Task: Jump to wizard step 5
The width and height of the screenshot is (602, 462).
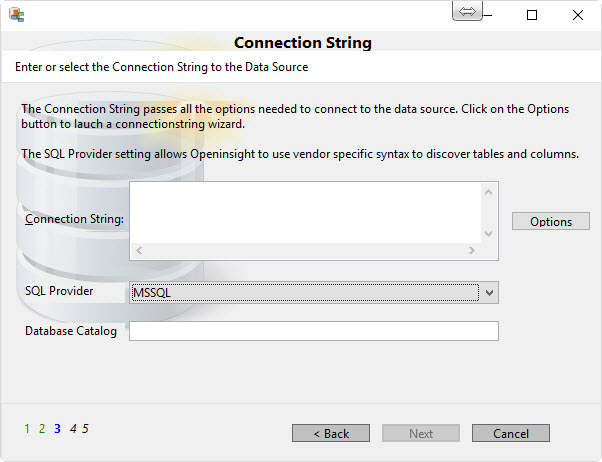Action: 85,429
